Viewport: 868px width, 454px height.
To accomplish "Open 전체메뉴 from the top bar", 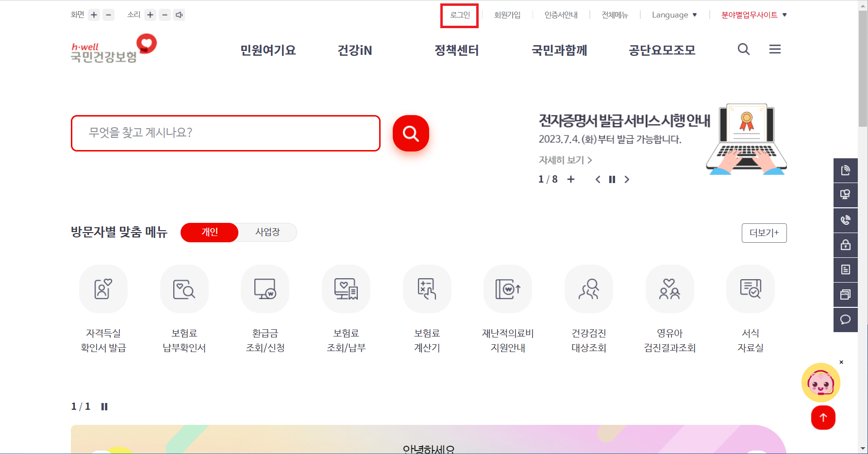I will coord(615,15).
